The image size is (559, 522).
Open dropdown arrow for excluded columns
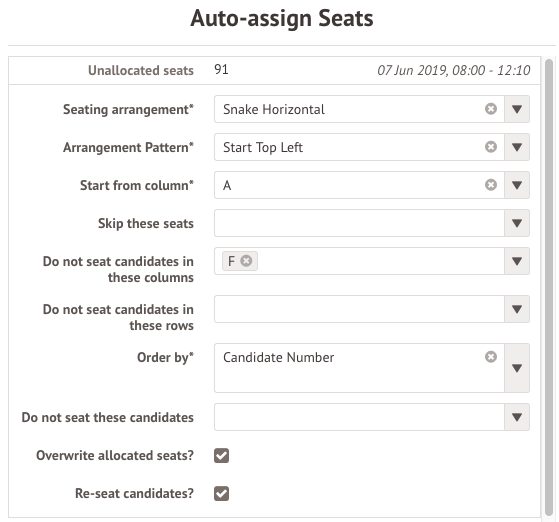tap(517, 261)
